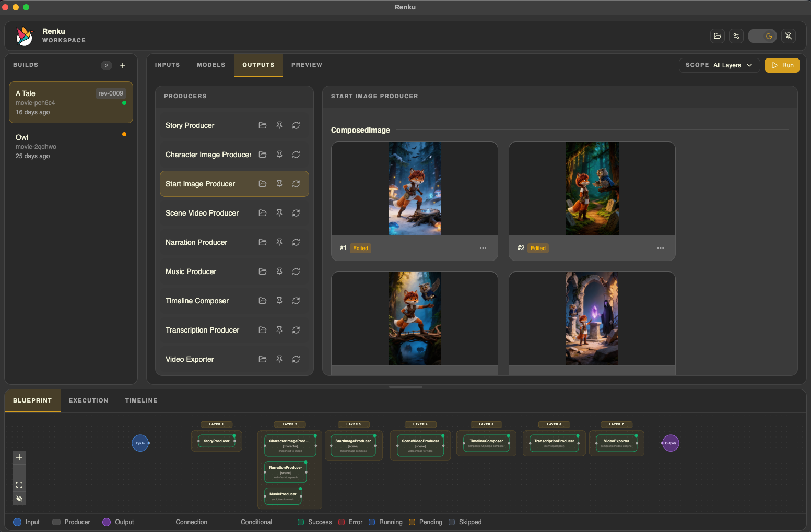Pin the Start Image Producer
This screenshot has width=811, height=532.
(279, 184)
